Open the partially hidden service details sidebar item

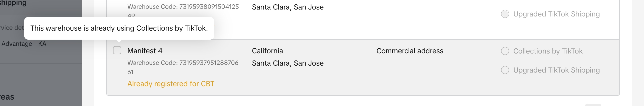(x=12, y=28)
